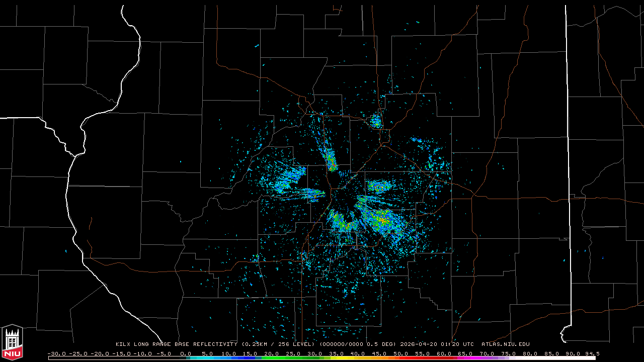Screen dimensions: 644x362
Task: Click the '(000000/0000 0.5 DEG)' elevation text
Action: tap(358, 344)
